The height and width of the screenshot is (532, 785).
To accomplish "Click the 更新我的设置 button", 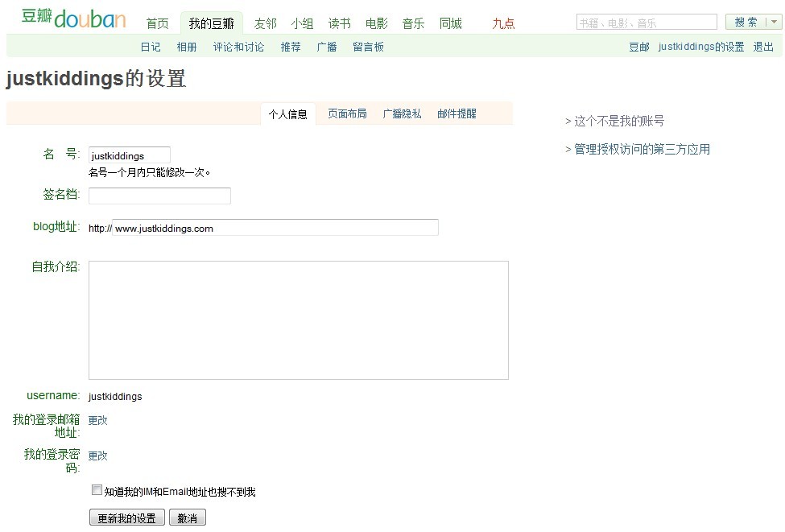I will point(127,518).
